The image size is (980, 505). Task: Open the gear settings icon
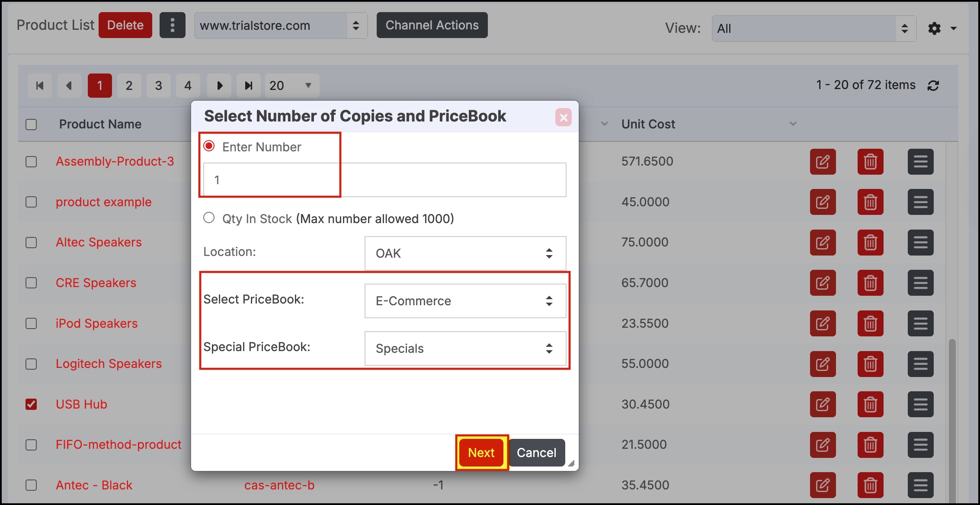point(934,29)
